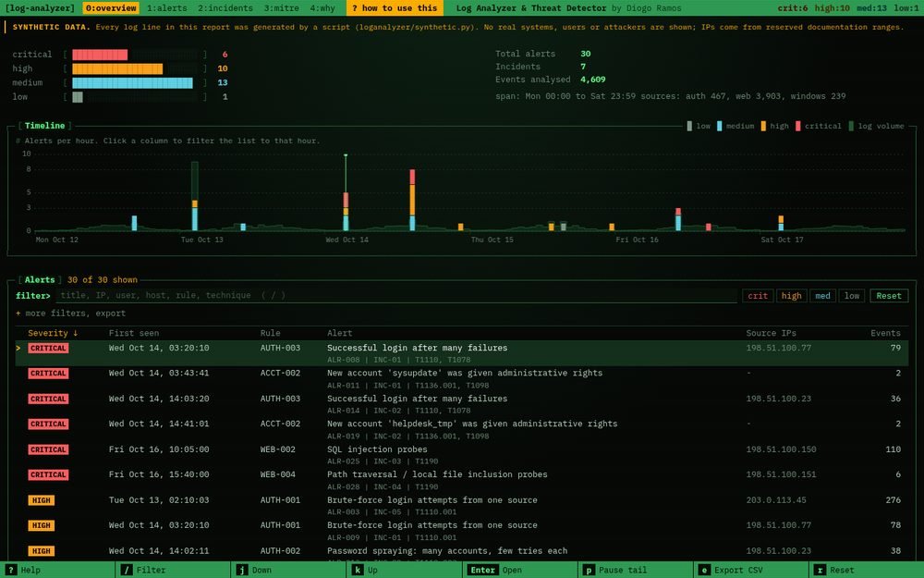Click the source IP 198.51.100.150

(781, 449)
